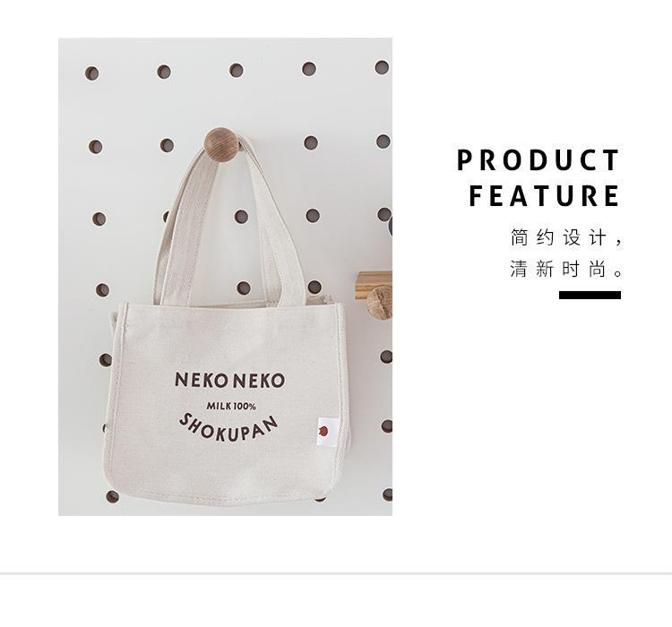Click the MILK 100% text on bag
Screen dimensions: 672x627
tap(231, 406)
